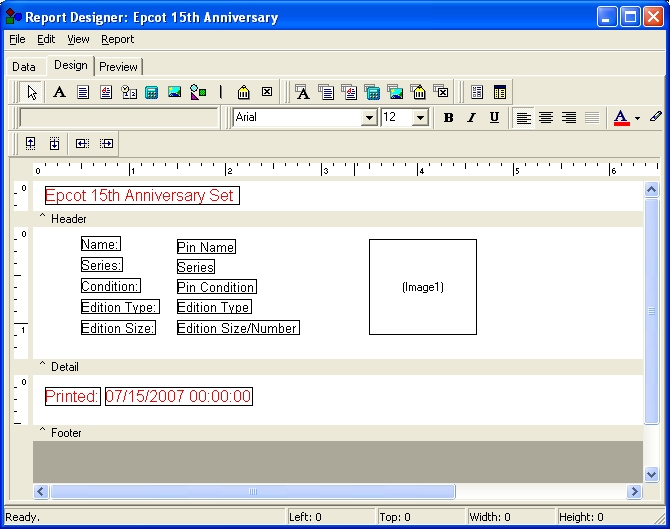Select the data-bound Memo tool icon
The height and width of the screenshot is (529, 670).
click(326, 92)
